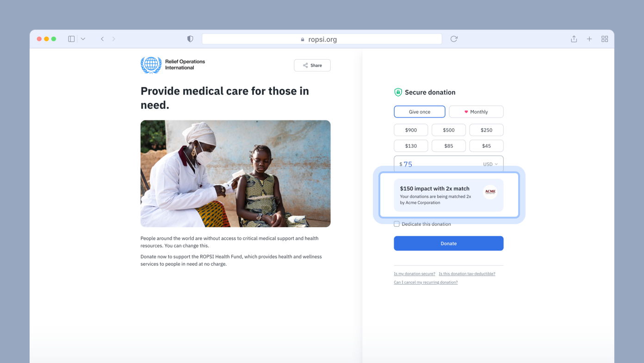Toggle the browser sidebar icon

[x=71, y=39]
